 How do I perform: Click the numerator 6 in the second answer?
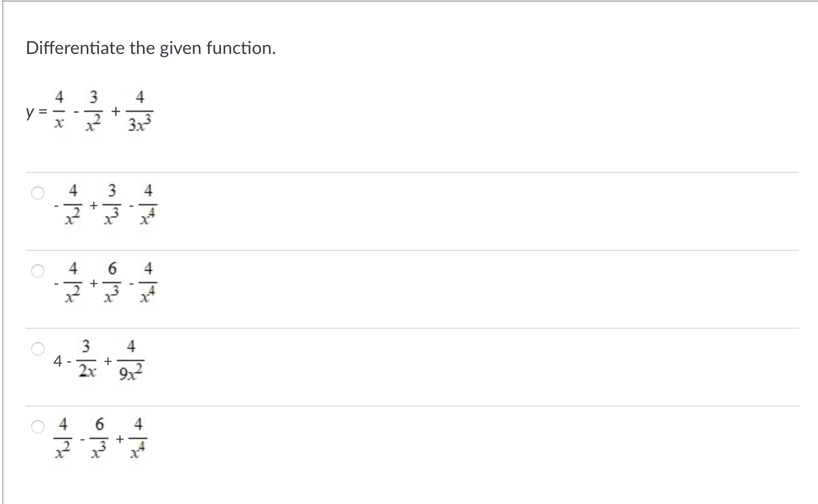point(113,268)
